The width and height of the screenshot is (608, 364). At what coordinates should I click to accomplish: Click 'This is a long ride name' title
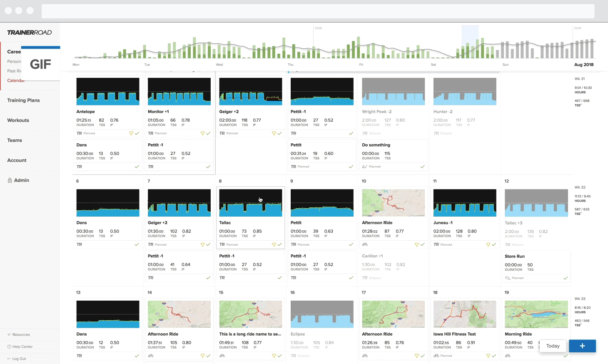[250, 334]
